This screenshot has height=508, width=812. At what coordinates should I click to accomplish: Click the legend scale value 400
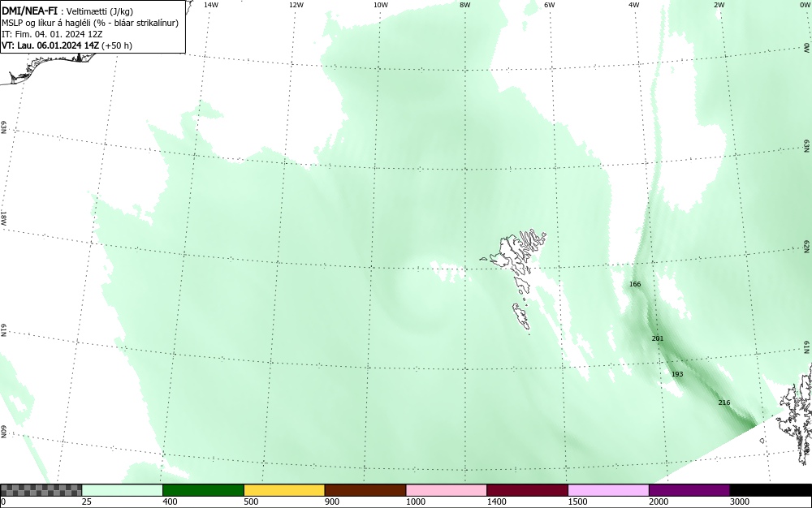[170, 502]
